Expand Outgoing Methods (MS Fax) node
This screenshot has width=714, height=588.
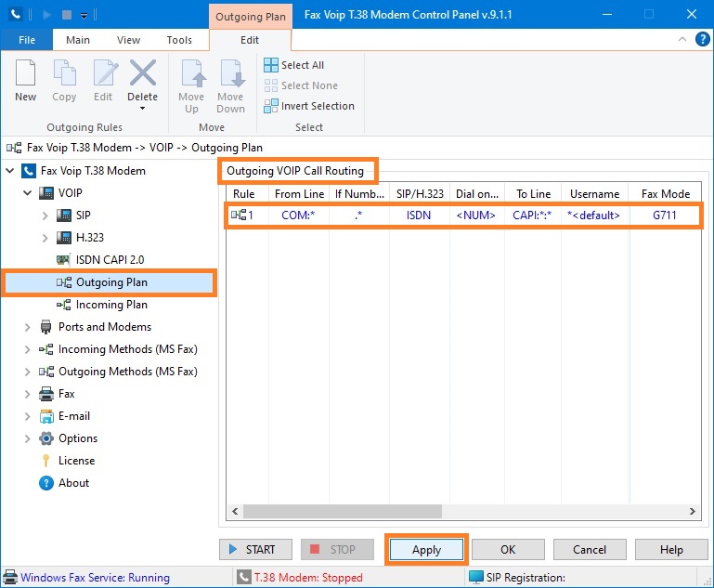[27, 372]
